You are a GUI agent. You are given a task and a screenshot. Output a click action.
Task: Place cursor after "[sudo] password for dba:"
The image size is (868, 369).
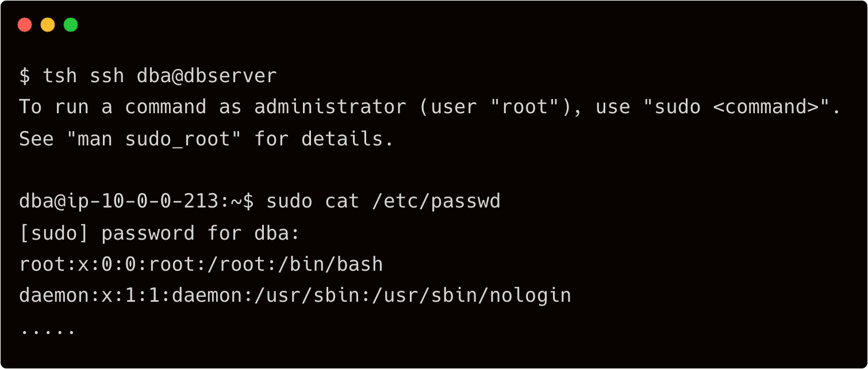coord(303,233)
